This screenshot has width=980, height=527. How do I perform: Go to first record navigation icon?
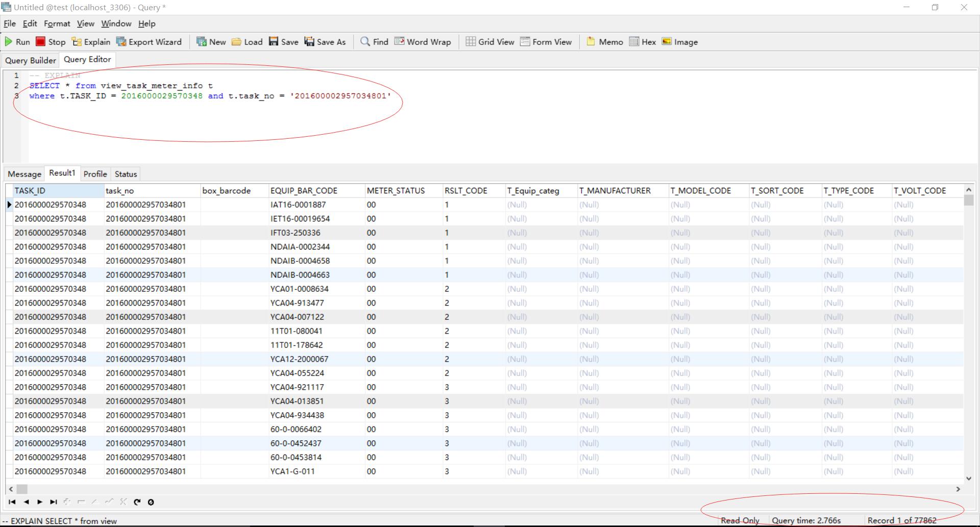click(12, 502)
